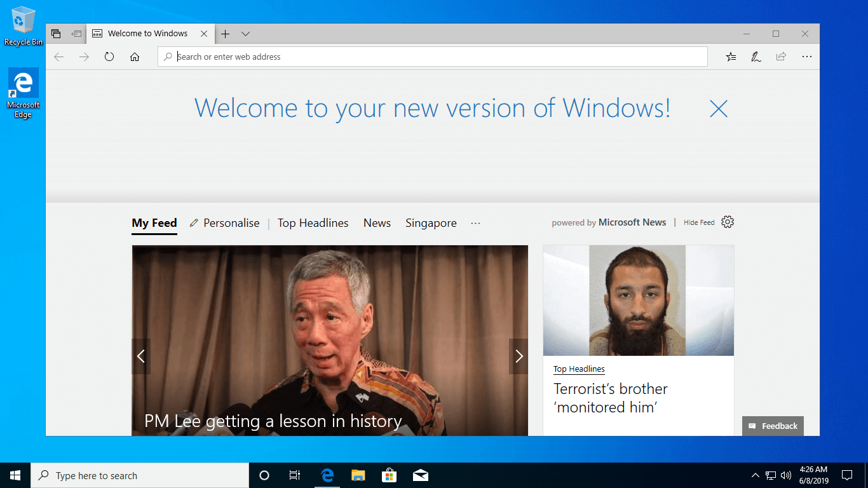Open PM Lee getting a lesson story
Screen dimensions: 868x488
pyautogui.click(x=273, y=421)
